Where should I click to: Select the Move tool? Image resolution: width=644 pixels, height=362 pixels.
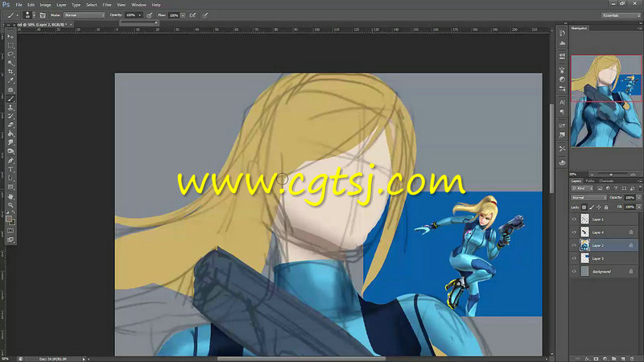coord(10,36)
